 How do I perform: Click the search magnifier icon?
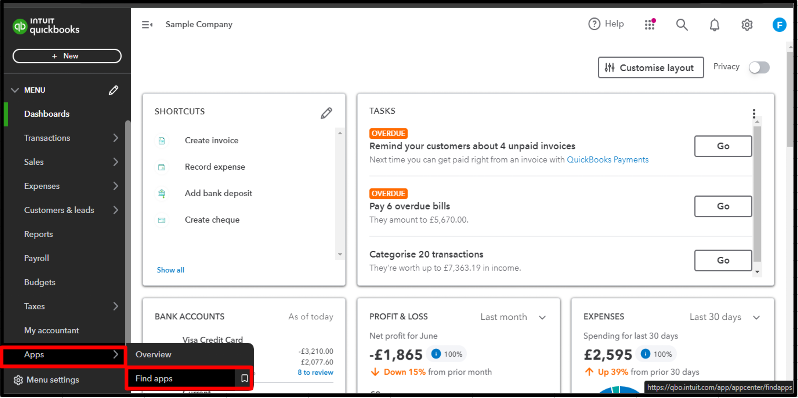[x=681, y=24]
